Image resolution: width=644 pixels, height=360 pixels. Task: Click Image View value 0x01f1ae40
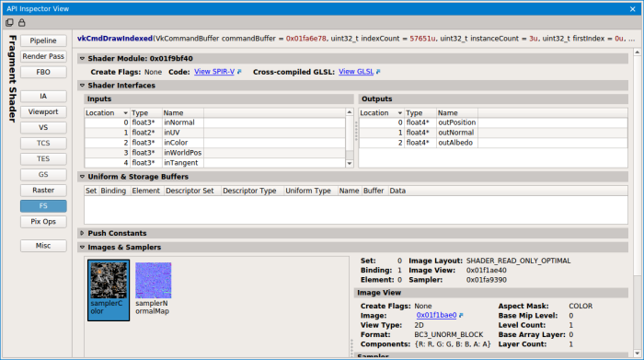pos(487,271)
